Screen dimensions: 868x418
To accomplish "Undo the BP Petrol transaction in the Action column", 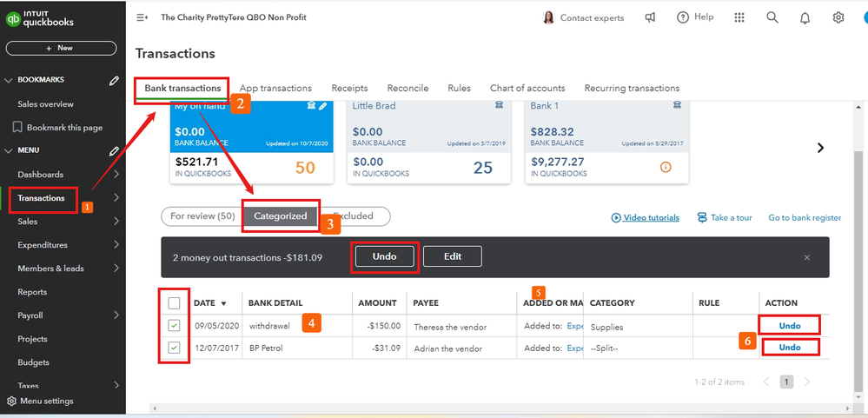I will click(790, 347).
